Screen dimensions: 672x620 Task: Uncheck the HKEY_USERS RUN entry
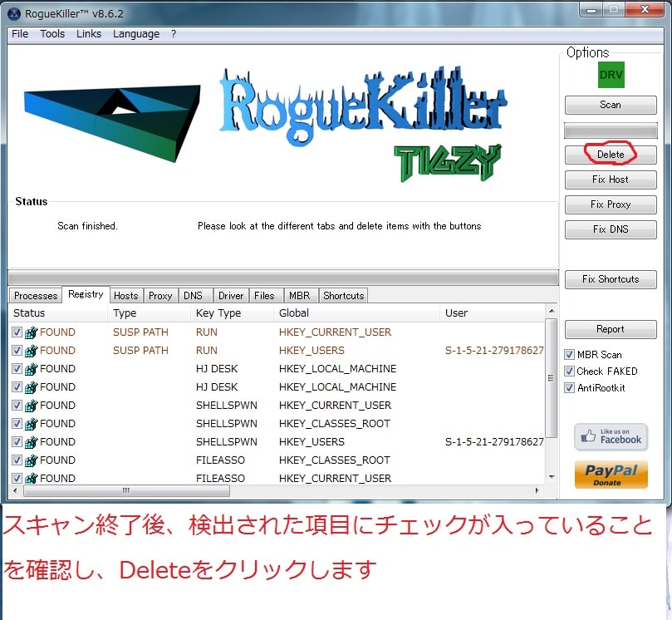point(17,350)
